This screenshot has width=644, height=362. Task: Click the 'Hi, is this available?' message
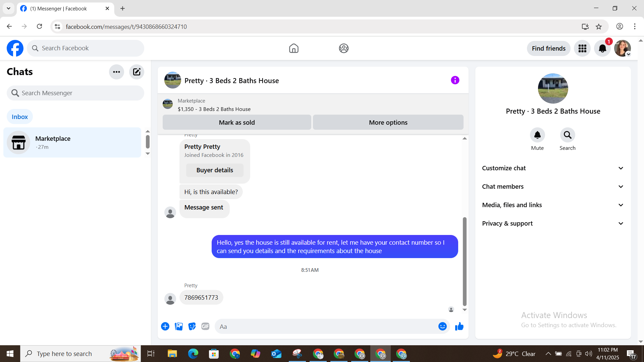211,192
